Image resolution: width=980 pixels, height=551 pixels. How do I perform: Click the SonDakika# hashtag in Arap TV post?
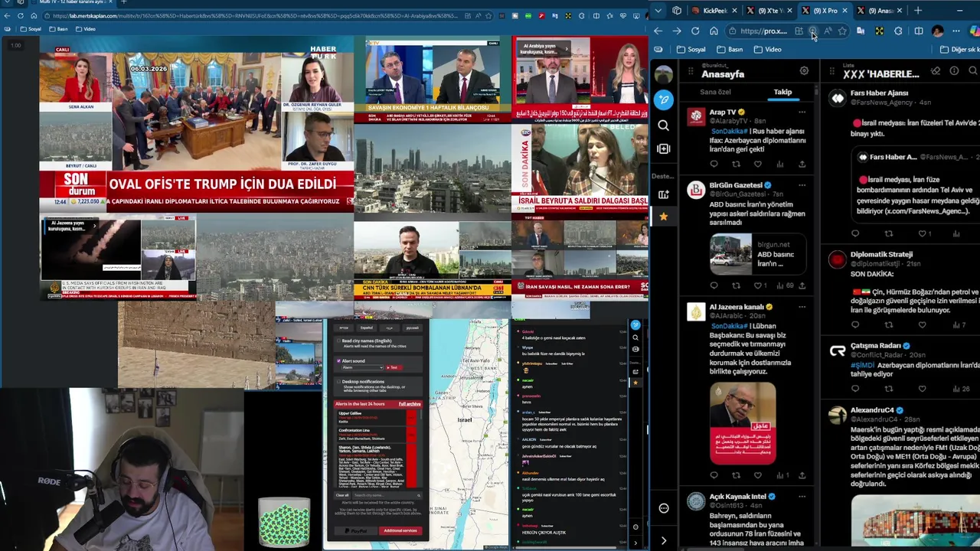tap(730, 131)
